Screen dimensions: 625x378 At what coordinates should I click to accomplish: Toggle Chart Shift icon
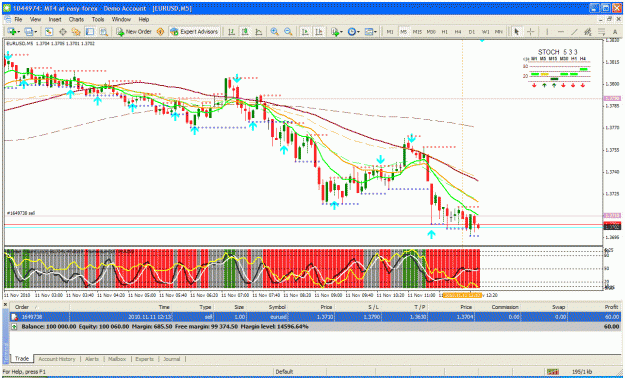pyautogui.click(x=319, y=32)
